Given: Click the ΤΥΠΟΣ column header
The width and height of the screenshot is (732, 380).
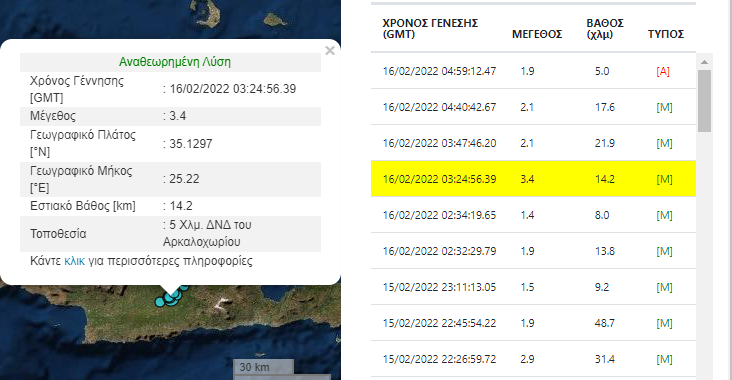Looking at the screenshot, I should tap(666, 34).
